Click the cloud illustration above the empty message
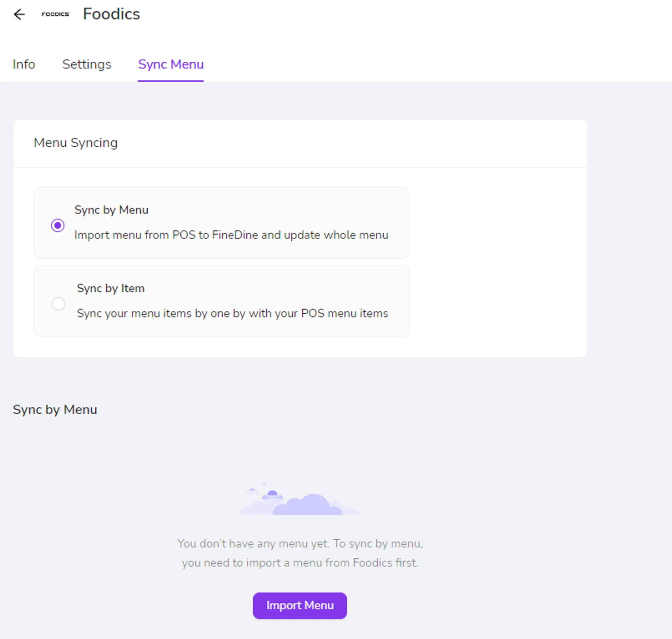Image resolution: width=672 pixels, height=639 pixels. (x=300, y=499)
